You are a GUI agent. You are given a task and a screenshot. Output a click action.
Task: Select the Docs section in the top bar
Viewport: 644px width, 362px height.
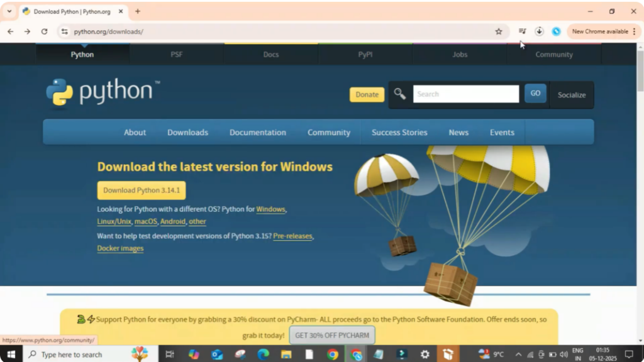coord(270,55)
